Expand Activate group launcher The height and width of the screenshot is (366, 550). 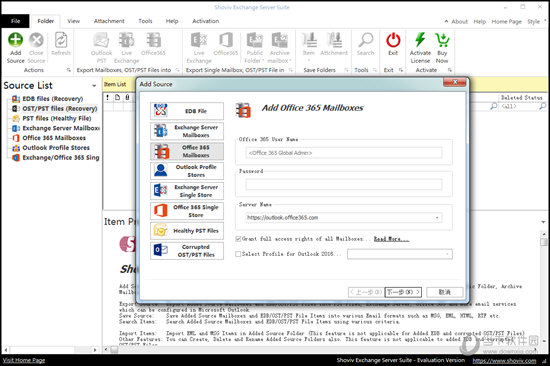click(450, 70)
